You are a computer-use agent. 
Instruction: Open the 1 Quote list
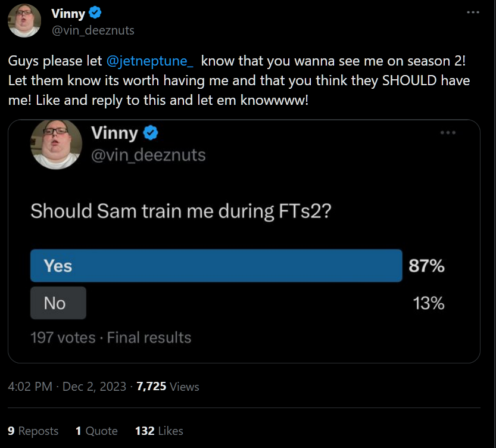click(96, 431)
